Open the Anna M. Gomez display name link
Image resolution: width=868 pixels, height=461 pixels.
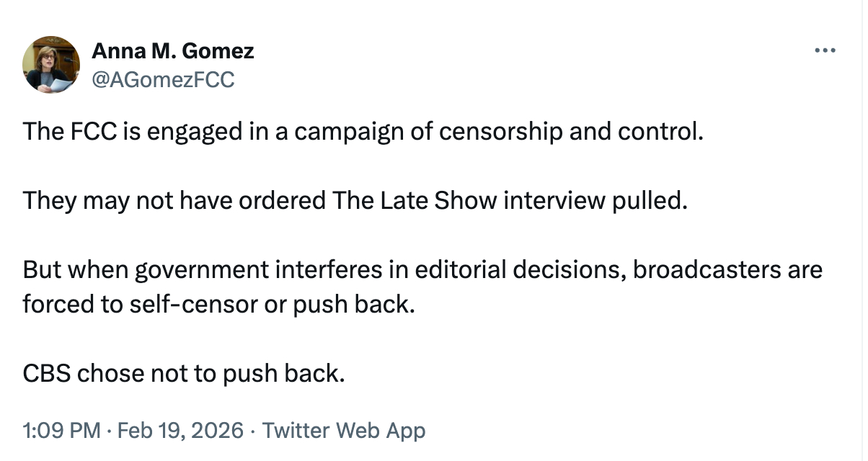[x=172, y=51]
